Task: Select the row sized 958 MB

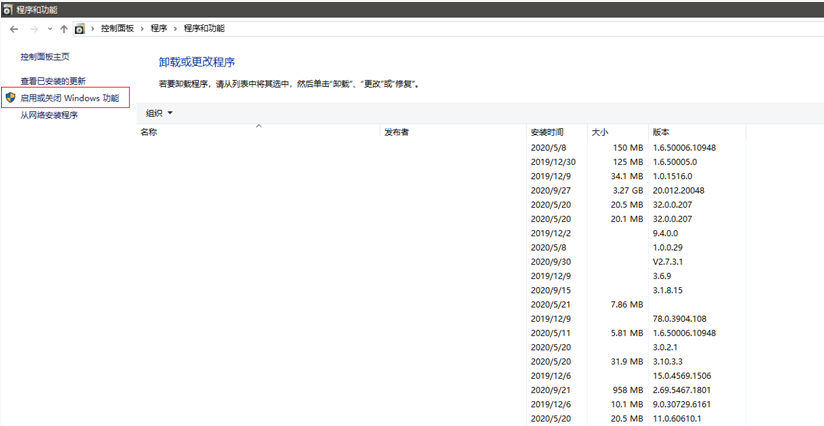Action: (x=441, y=390)
